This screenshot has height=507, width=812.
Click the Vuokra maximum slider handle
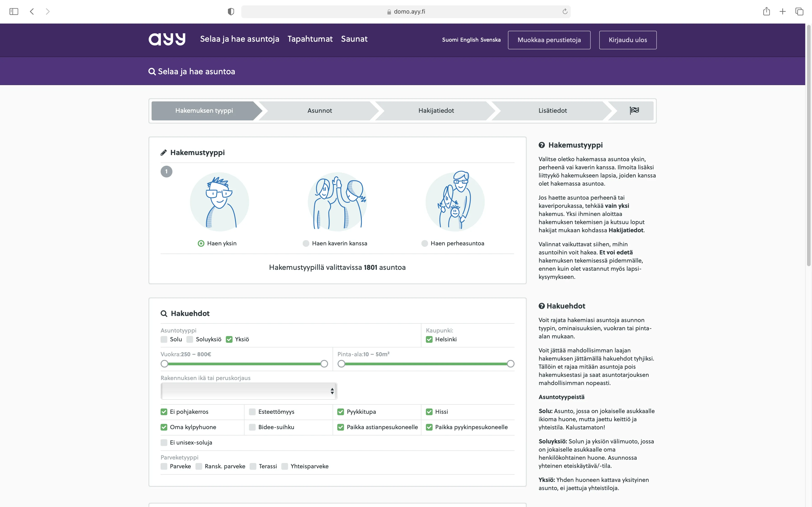(324, 364)
